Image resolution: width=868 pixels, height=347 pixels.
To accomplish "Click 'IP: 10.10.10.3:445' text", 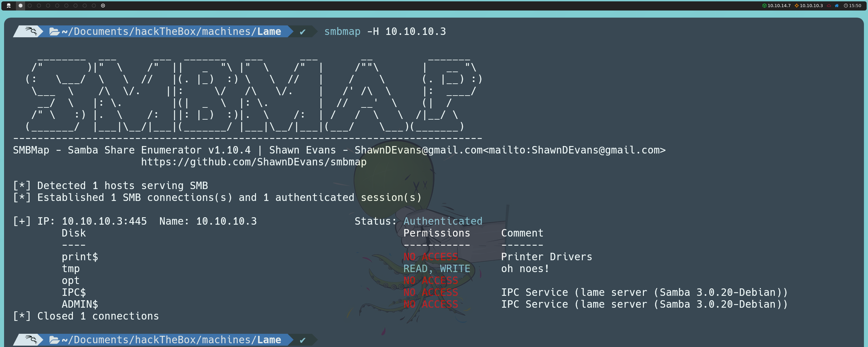I will (92, 221).
